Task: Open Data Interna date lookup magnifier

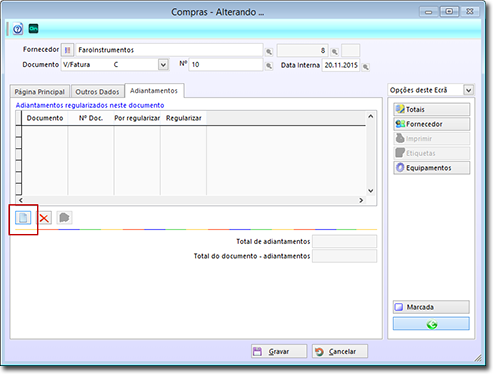Action: click(x=365, y=67)
